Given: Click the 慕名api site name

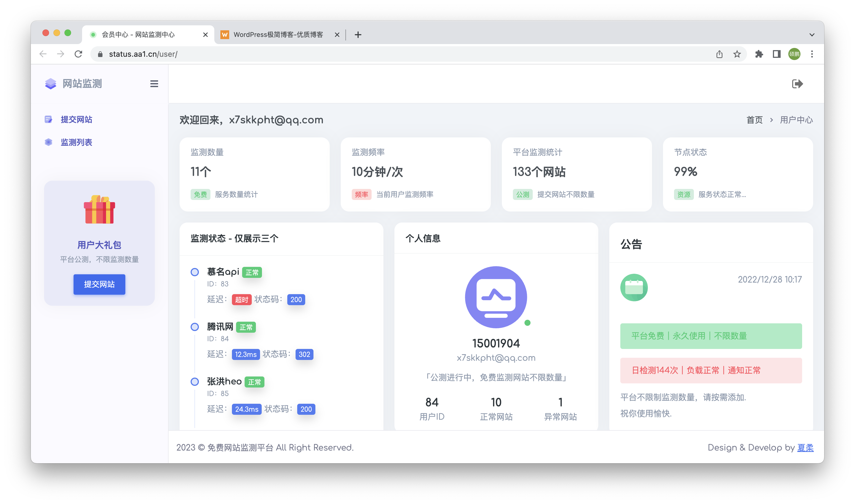Looking at the screenshot, I should click(223, 272).
